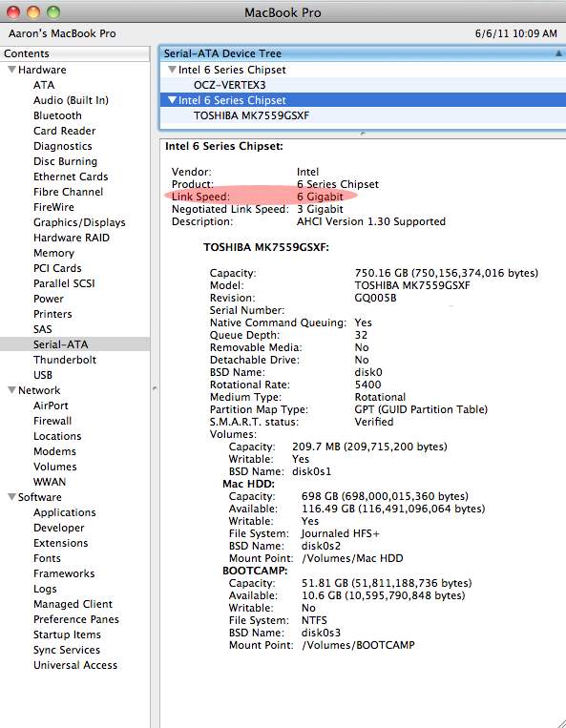Select Volumes under Network

[54, 467]
